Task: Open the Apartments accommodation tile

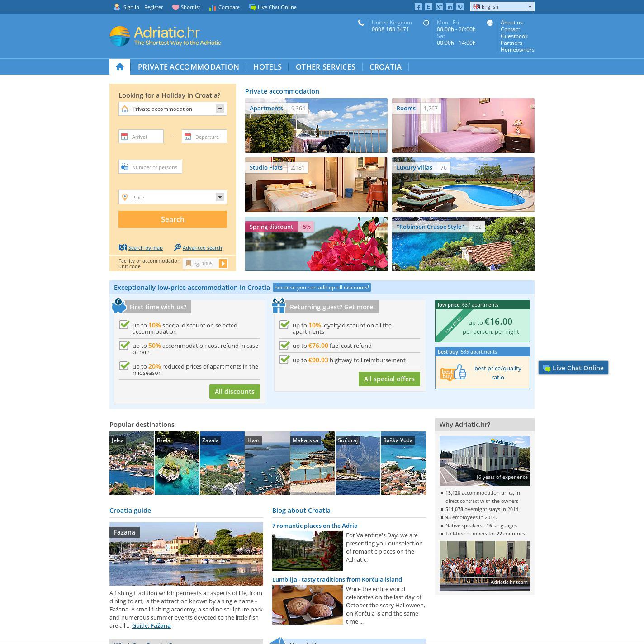Action: [316, 125]
